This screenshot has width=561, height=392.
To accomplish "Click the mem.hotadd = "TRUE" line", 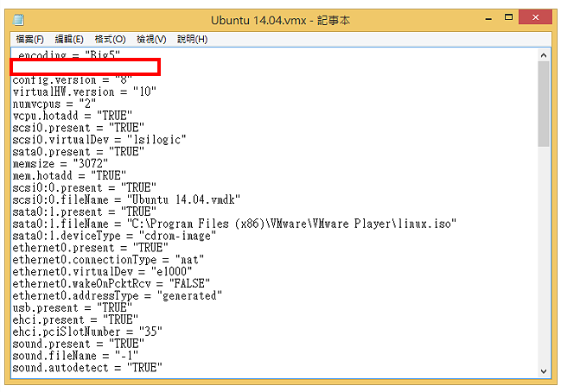I will pos(69,176).
